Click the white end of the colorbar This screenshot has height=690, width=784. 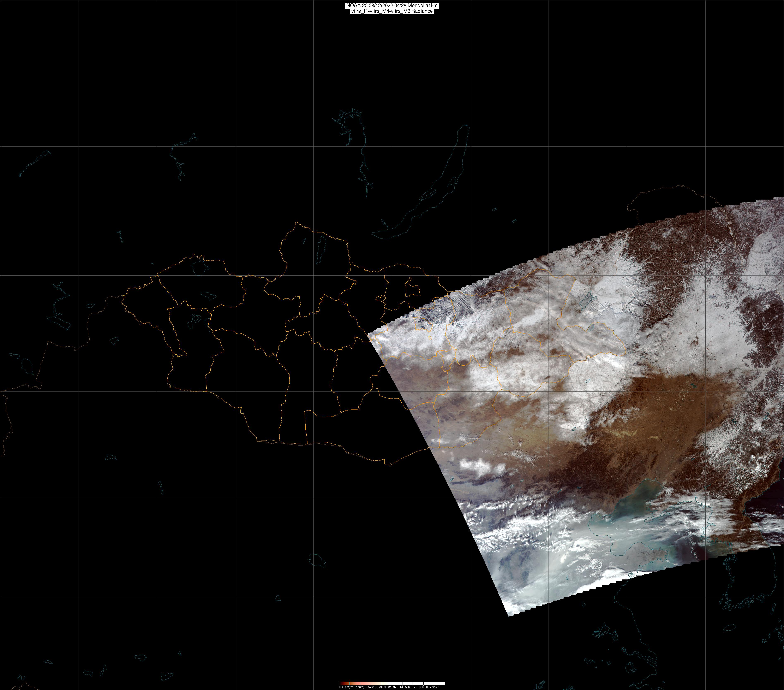(x=442, y=683)
